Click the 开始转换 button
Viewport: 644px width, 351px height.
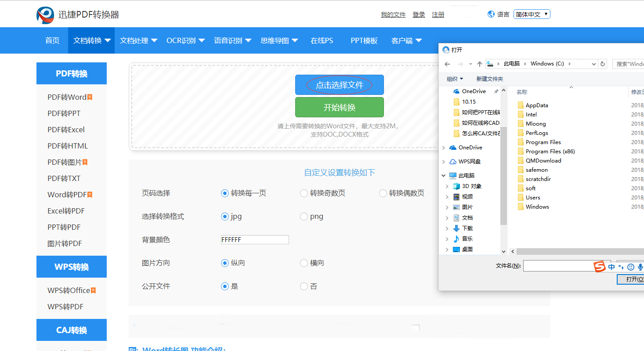coord(340,107)
